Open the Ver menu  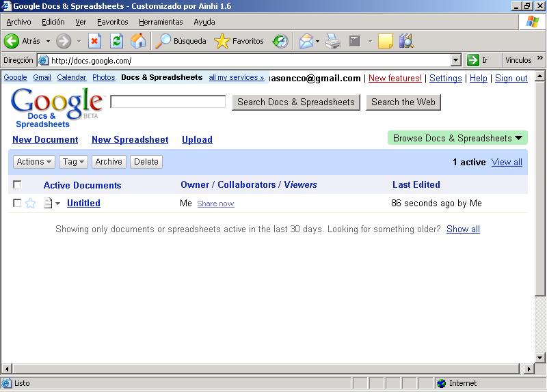point(81,22)
